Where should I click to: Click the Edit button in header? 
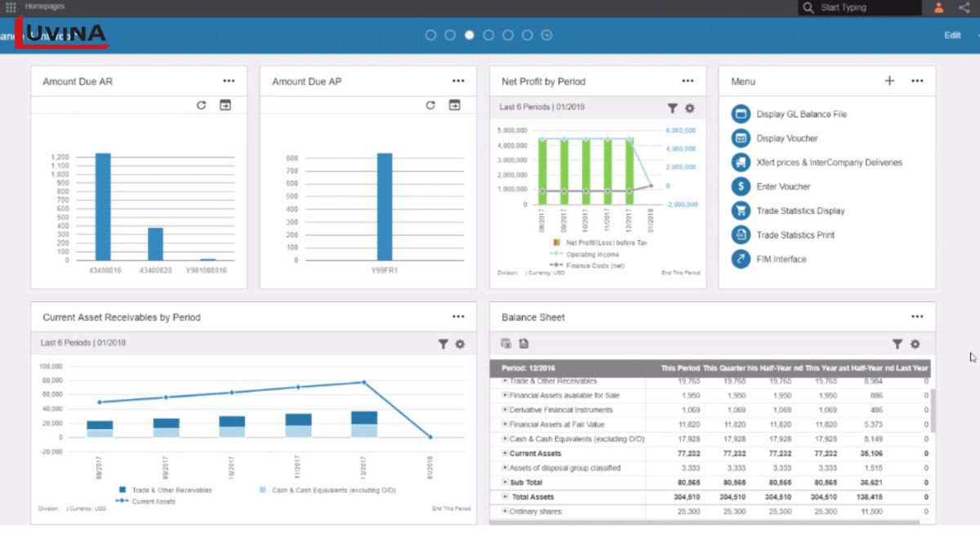[x=952, y=35]
